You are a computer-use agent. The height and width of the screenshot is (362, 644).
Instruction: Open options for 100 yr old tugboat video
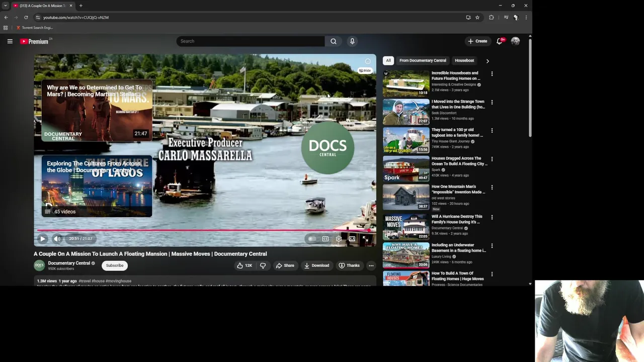tap(492, 131)
